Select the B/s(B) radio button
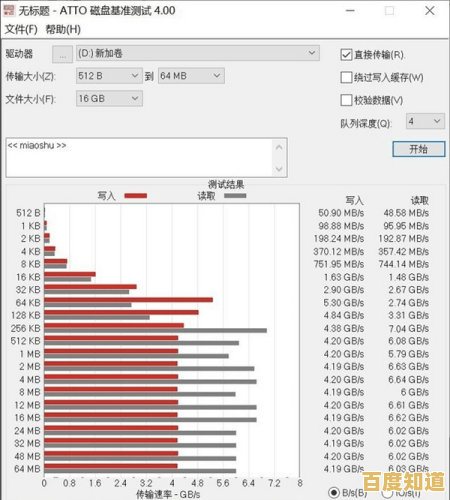Screen dimensions: 450x500 coord(334,492)
